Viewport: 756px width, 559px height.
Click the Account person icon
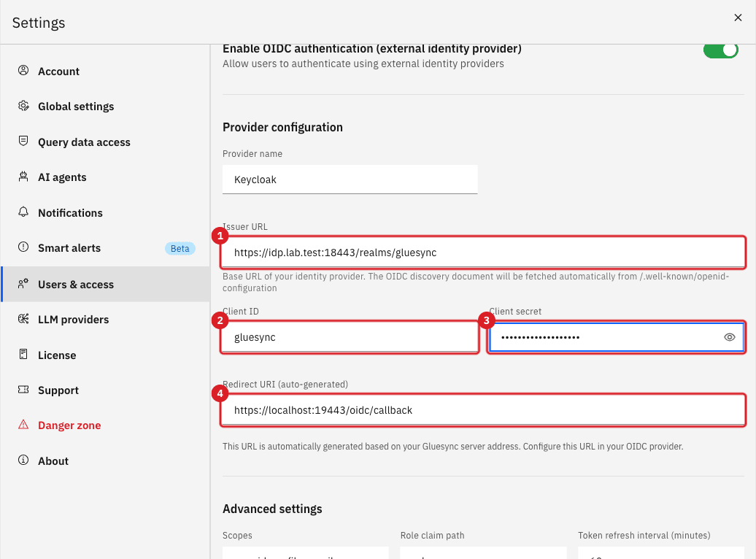click(x=23, y=70)
